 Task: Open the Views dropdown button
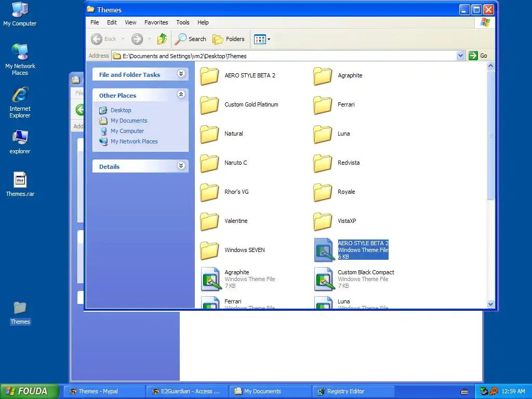262,39
